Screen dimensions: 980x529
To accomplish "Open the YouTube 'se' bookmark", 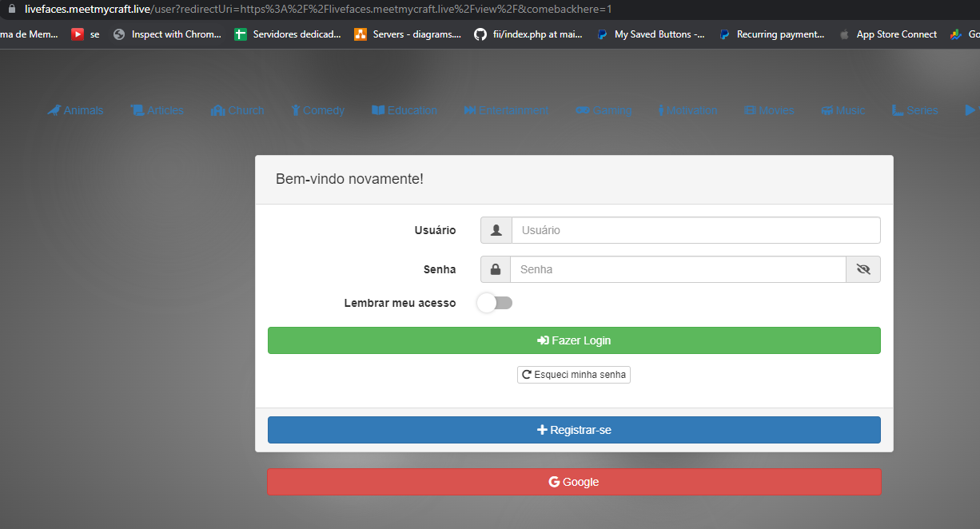I will point(86,34).
